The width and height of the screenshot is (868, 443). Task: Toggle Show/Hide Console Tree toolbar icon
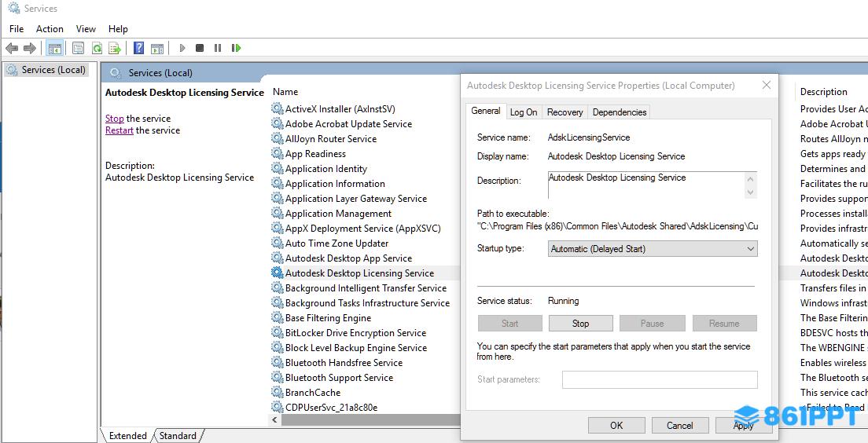55,48
